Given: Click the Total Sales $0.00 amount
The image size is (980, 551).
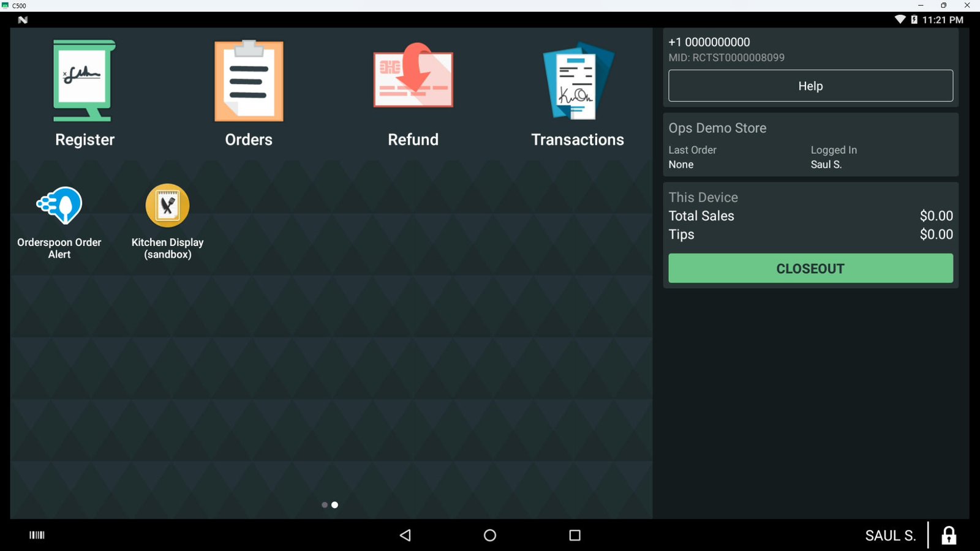Looking at the screenshot, I should tap(937, 216).
